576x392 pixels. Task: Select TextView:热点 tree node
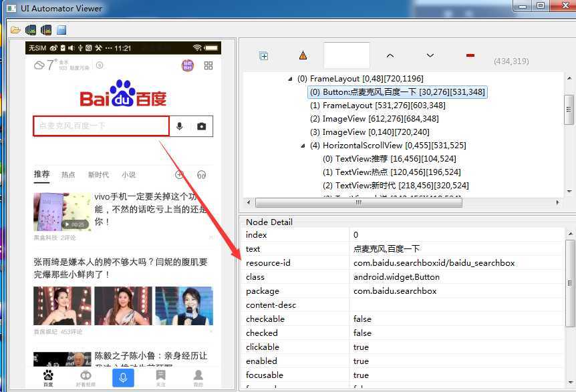pos(392,172)
